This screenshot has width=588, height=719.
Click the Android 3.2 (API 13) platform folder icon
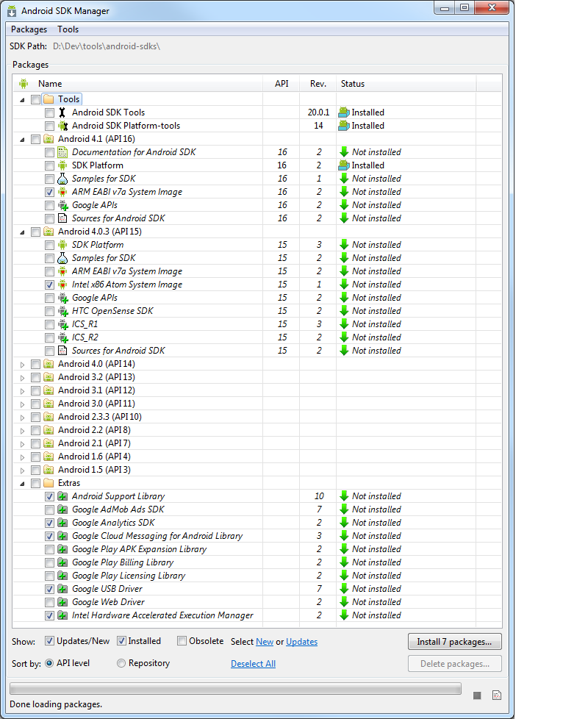pyautogui.click(x=49, y=377)
